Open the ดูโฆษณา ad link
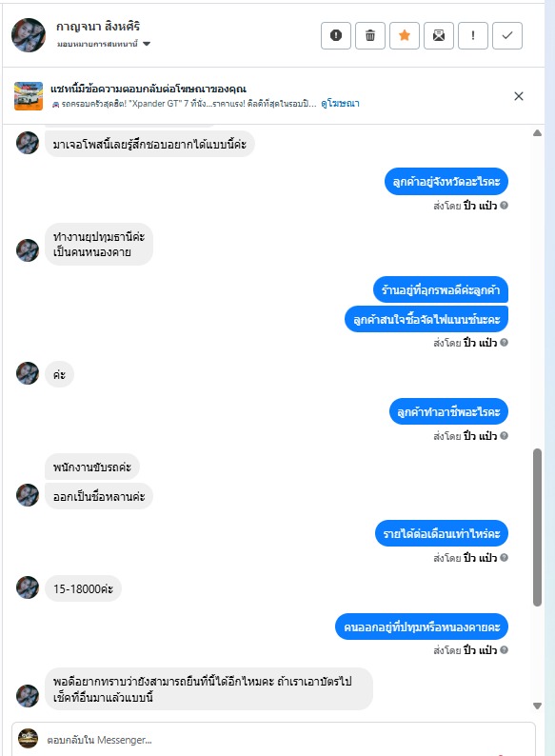 (x=340, y=103)
